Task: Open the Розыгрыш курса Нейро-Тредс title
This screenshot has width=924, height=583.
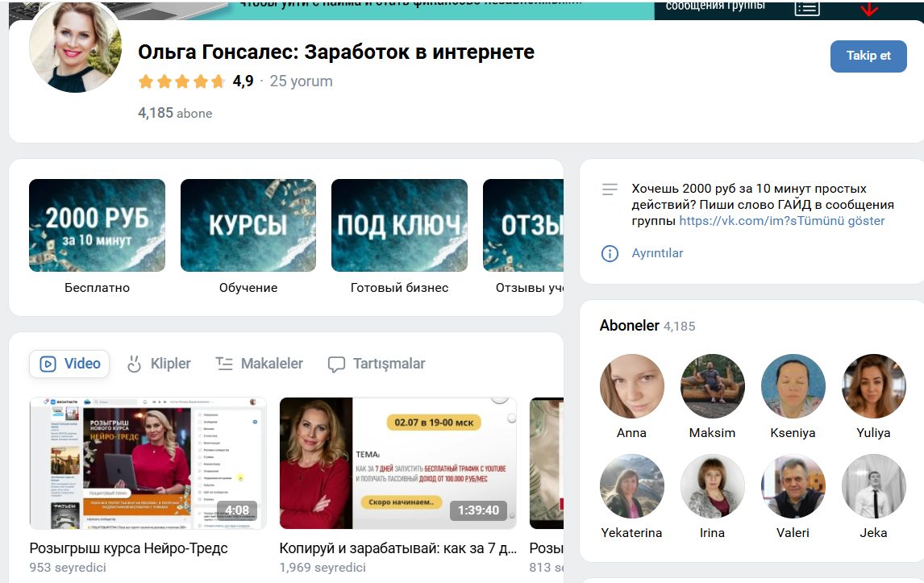Action: tap(128, 548)
